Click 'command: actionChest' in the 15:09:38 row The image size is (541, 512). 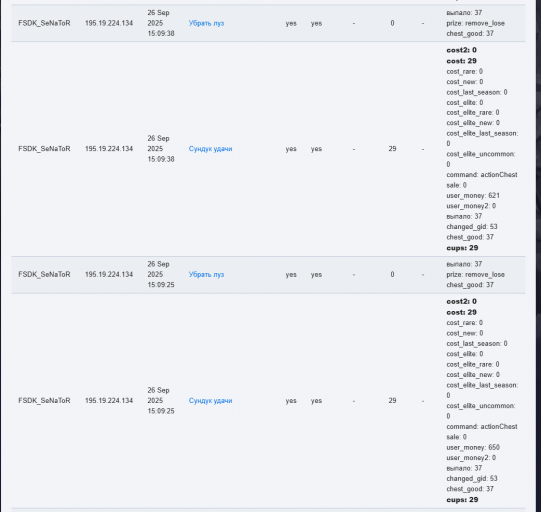(x=482, y=175)
